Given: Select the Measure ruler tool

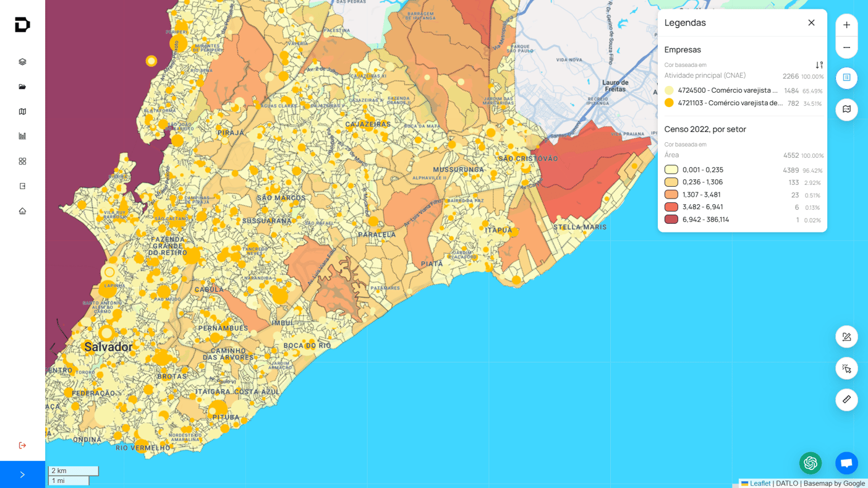Looking at the screenshot, I should pyautogui.click(x=846, y=400).
